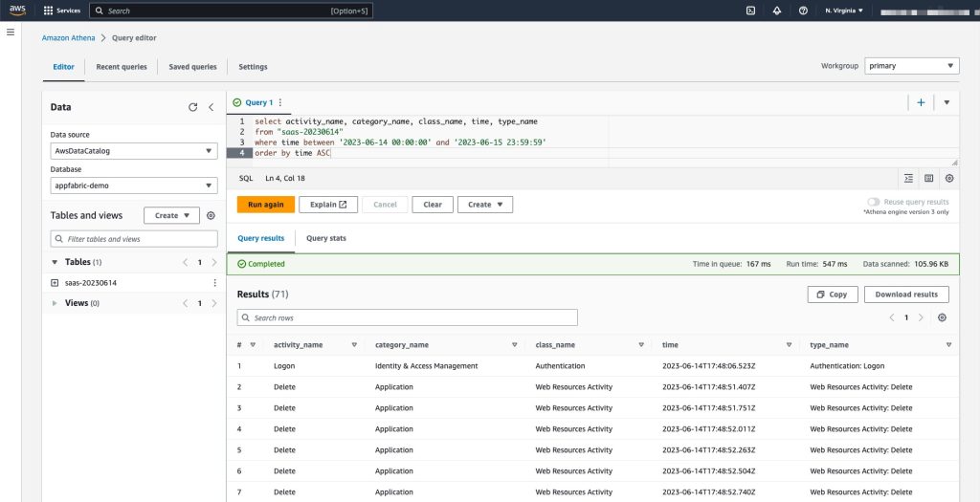Select the Query 1 tab

(258, 102)
